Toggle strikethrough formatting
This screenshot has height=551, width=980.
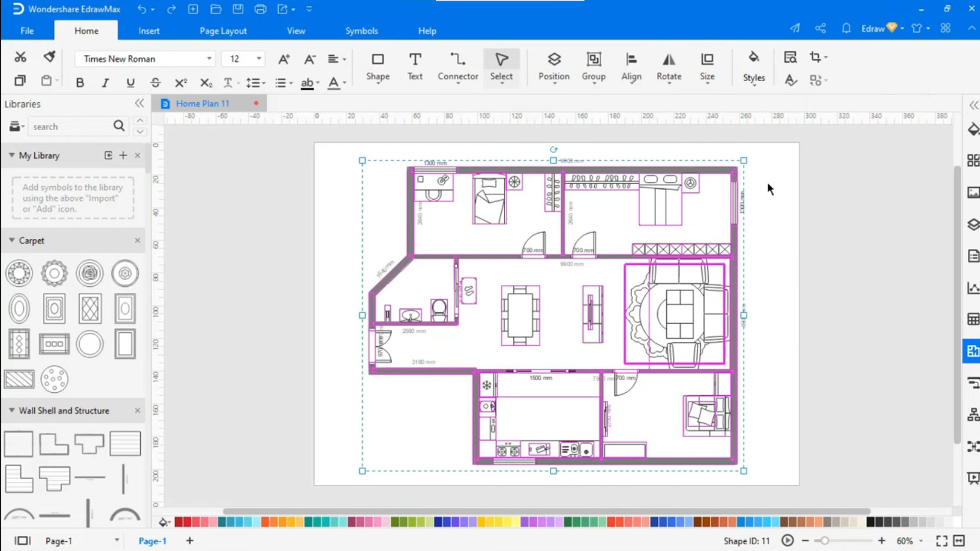[x=156, y=83]
